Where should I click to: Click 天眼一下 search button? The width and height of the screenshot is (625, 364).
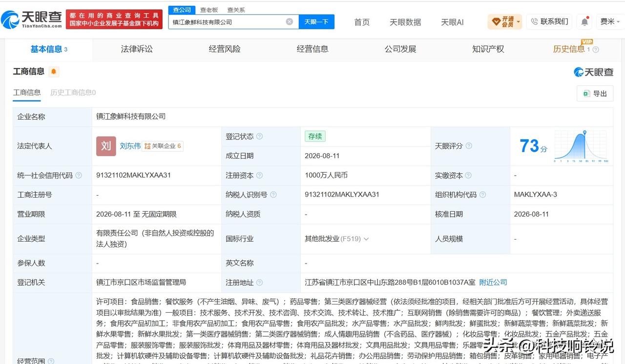click(x=316, y=21)
